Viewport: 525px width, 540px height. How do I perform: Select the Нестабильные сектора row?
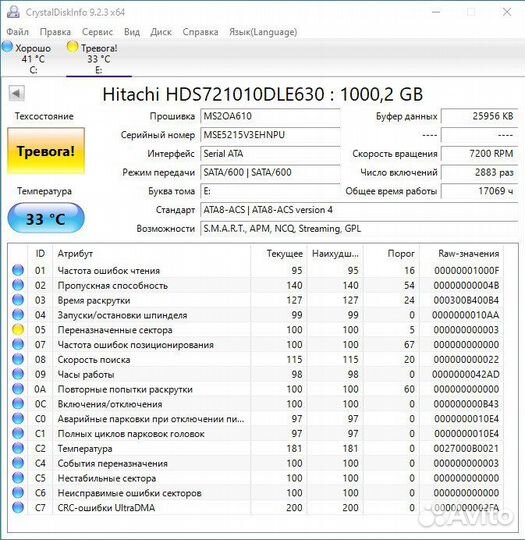pyautogui.click(x=256, y=478)
